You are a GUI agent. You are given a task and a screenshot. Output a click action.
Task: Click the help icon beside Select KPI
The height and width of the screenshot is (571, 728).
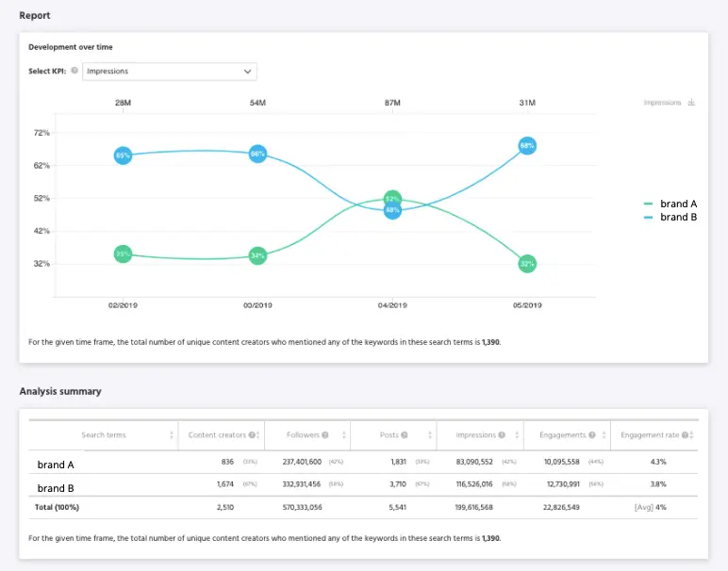coord(74,71)
